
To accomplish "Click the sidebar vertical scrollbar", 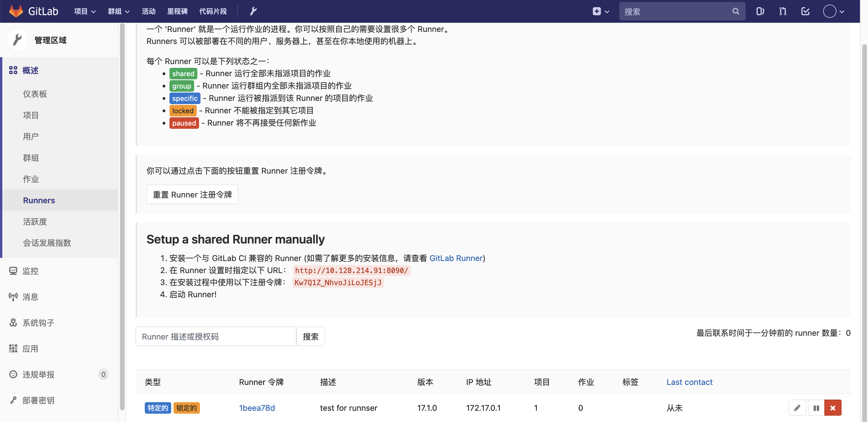I will tap(122, 216).
